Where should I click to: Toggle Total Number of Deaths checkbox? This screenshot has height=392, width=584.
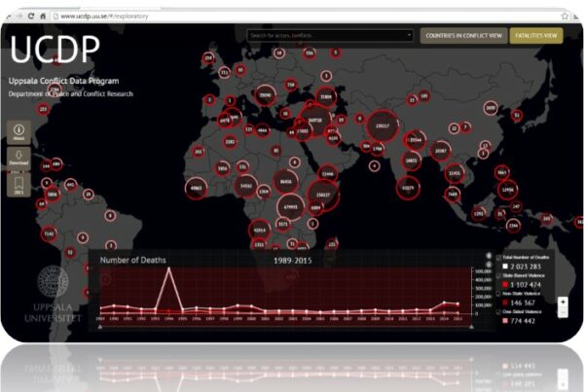point(498,258)
